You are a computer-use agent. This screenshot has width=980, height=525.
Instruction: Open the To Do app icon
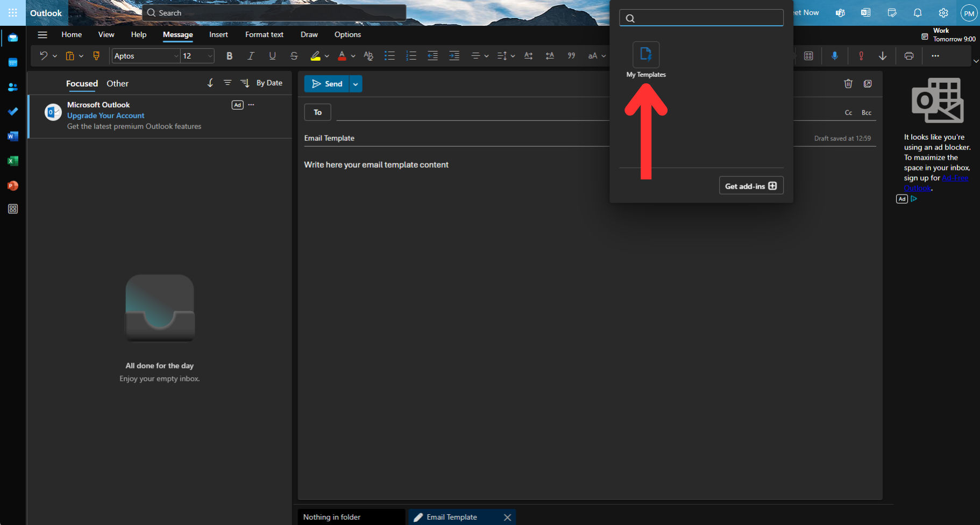coord(12,112)
